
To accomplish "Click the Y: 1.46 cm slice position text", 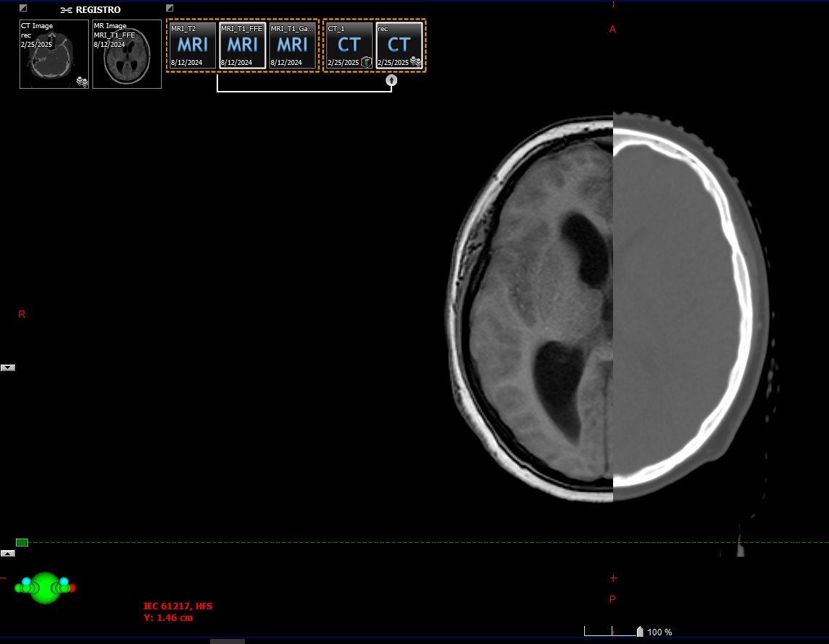I will [168, 617].
